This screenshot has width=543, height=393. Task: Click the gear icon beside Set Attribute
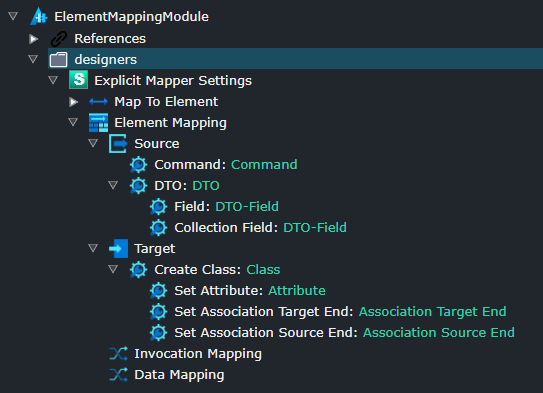159,291
